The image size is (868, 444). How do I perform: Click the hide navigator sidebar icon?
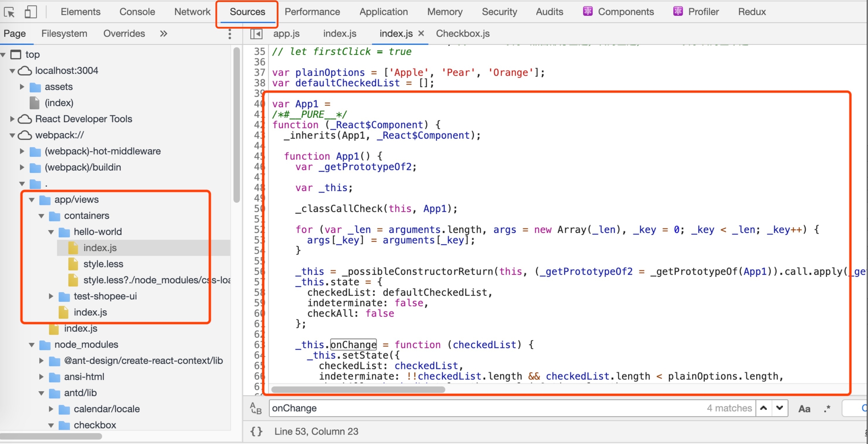pyautogui.click(x=256, y=34)
